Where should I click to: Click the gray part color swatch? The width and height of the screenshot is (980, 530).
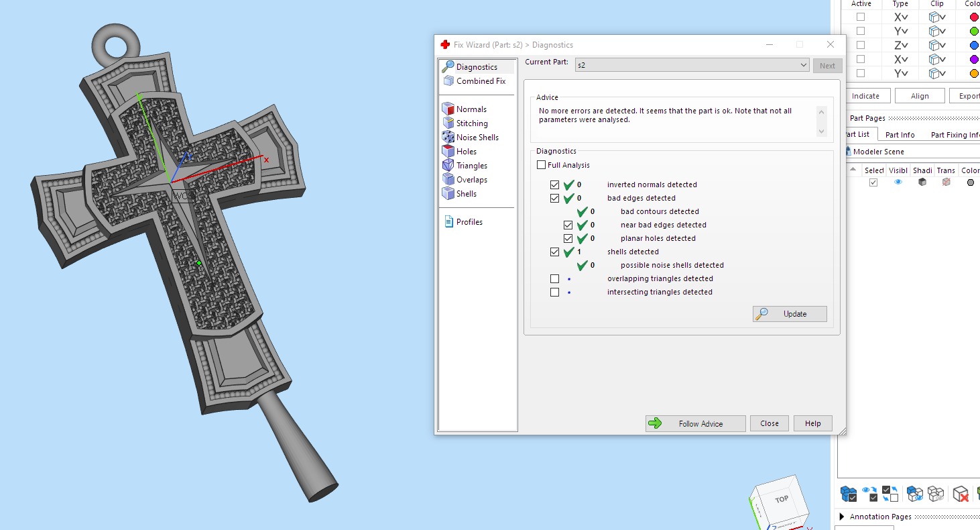point(970,182)
